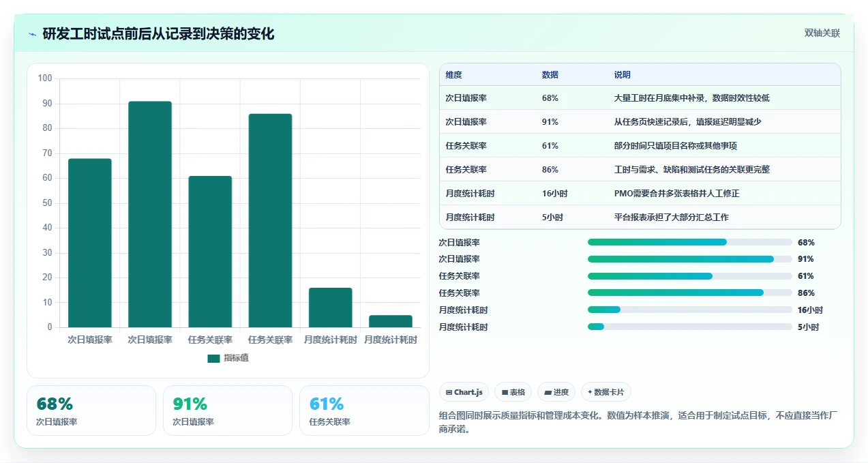Click the shortest chart bar reaching 5

pos(391,321)
